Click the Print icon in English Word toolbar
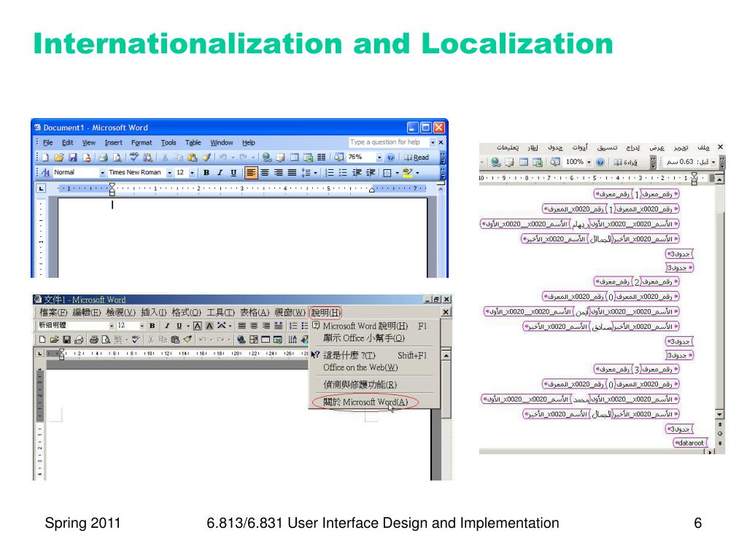This screenshot has width=747, height=560. tap(103, 157)
